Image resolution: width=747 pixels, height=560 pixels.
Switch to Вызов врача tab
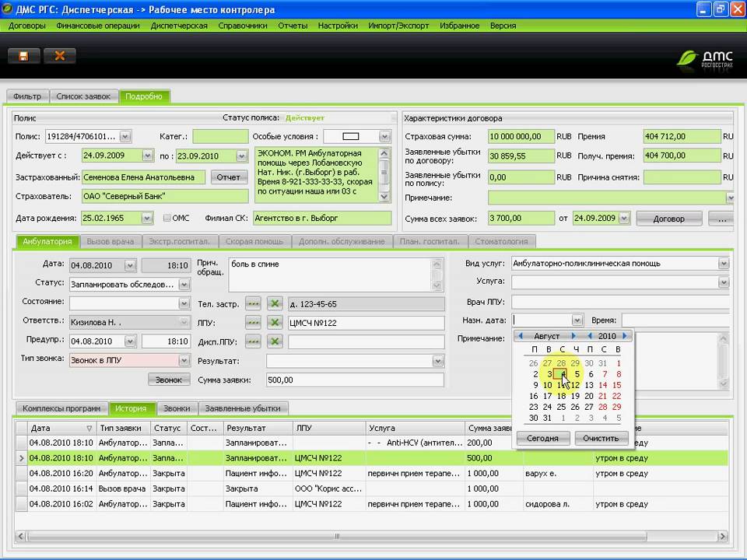pos(110,241)
